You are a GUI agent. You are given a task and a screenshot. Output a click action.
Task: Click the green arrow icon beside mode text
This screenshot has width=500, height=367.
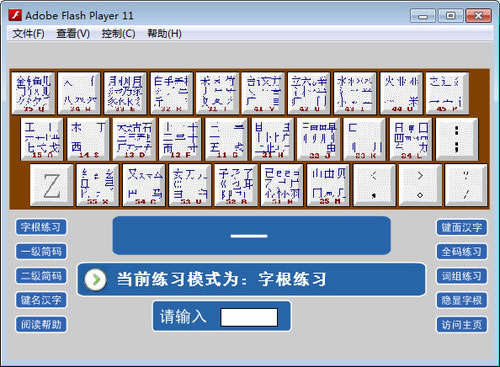[96, 279]
